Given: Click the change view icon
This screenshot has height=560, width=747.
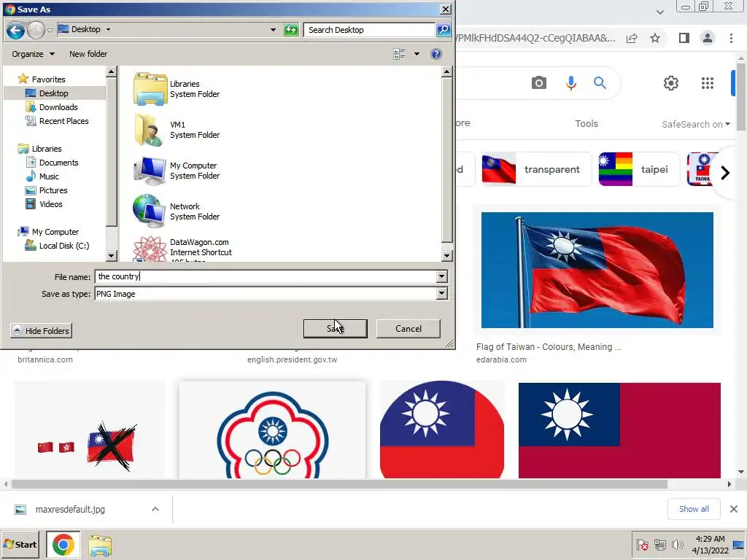Looking at the screenshot, I should point(399,54).
